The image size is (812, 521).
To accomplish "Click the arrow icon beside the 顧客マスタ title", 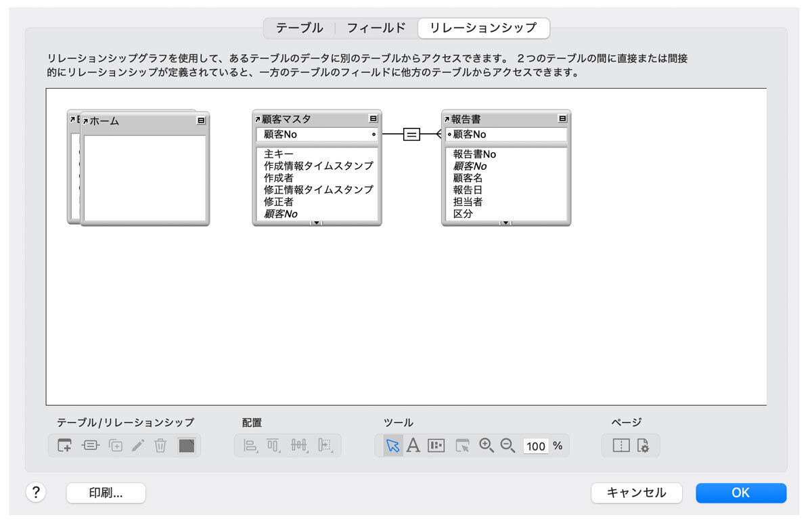I will click(258, 119).
